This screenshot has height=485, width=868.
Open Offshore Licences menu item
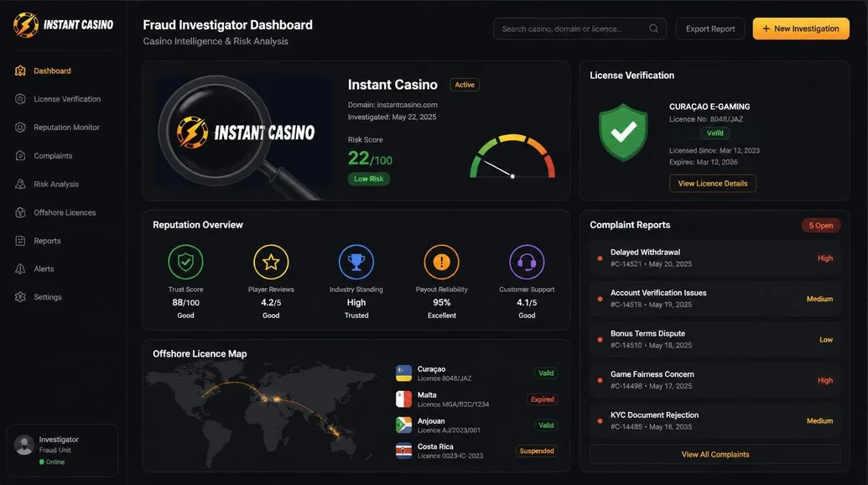tap(63, 212)
